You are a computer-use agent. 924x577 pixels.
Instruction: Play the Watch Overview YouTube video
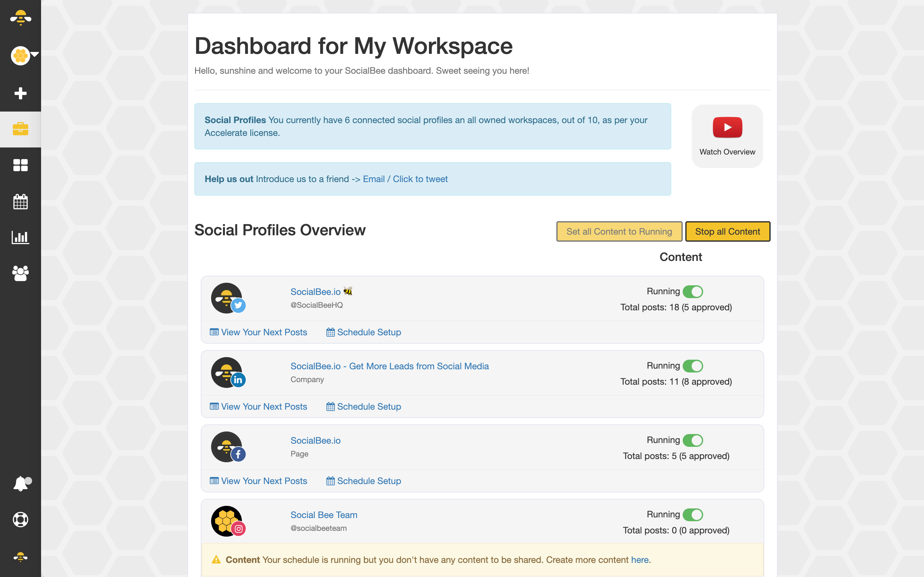click(727, 136)
